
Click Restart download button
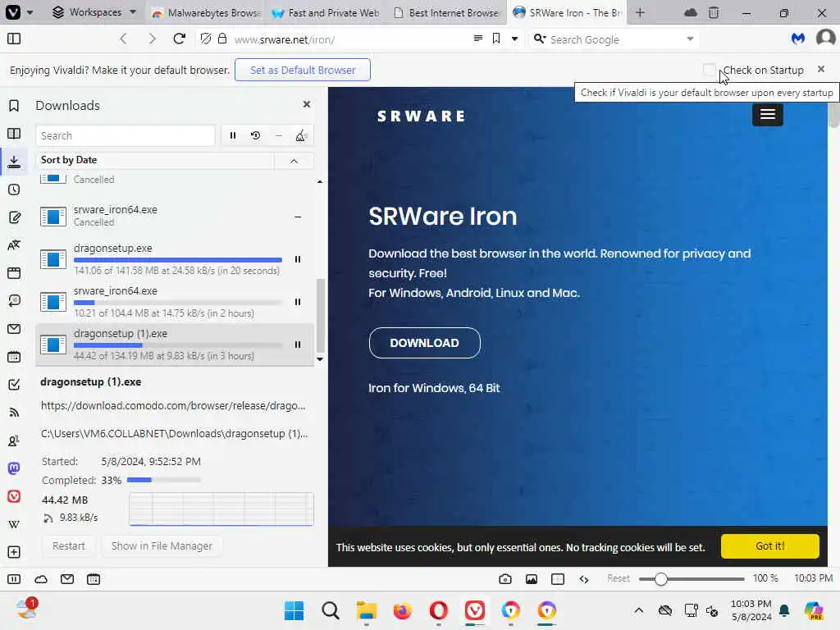tap(69, 546)
